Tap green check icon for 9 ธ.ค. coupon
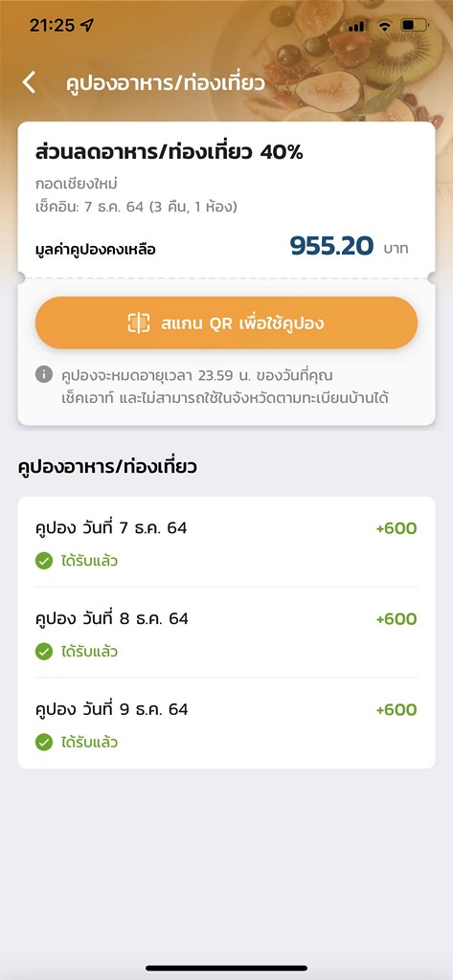This screenshot has width=453, height=980. point(44,743)
